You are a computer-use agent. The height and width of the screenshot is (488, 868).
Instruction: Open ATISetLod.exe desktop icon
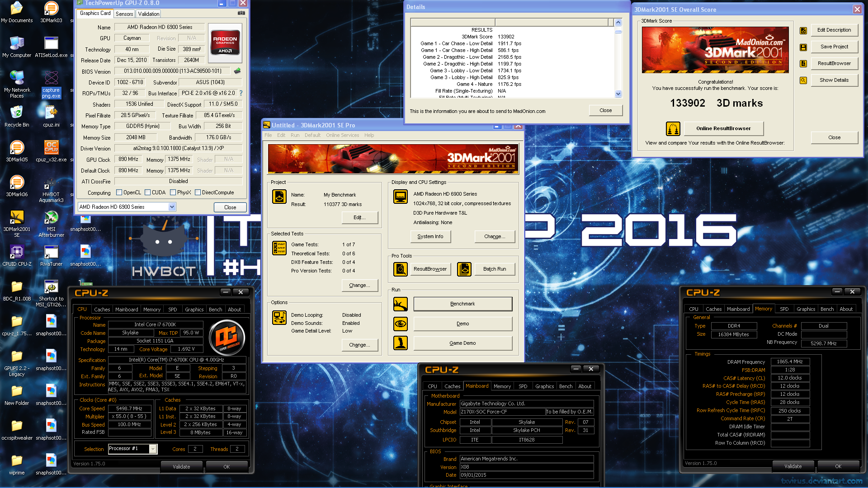[51, 47]
